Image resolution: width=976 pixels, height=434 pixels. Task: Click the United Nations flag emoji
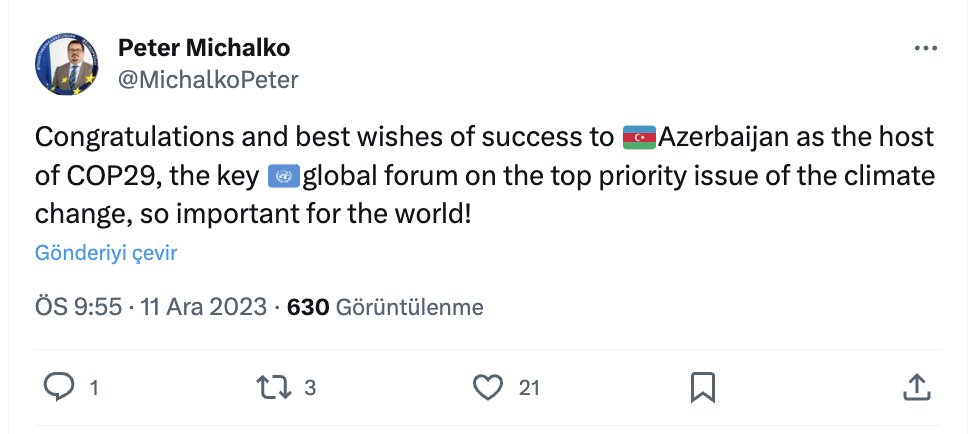pos(284,177)
